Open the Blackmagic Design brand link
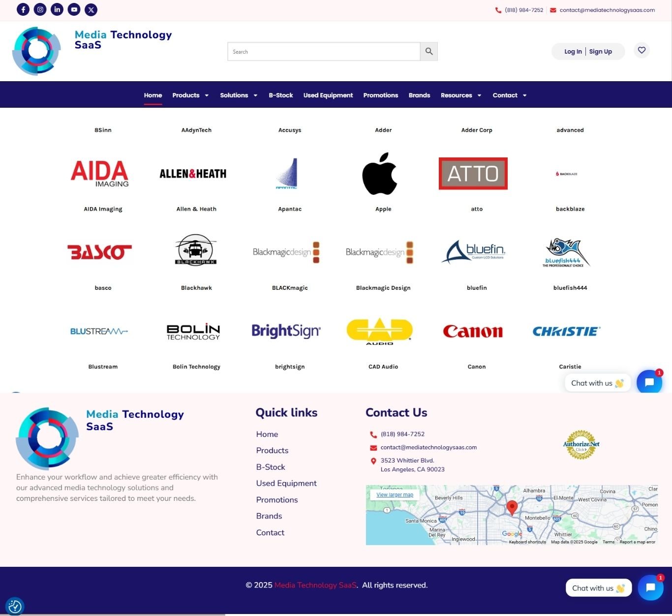This screenshot has height=616, width=672. pos(383,288)
